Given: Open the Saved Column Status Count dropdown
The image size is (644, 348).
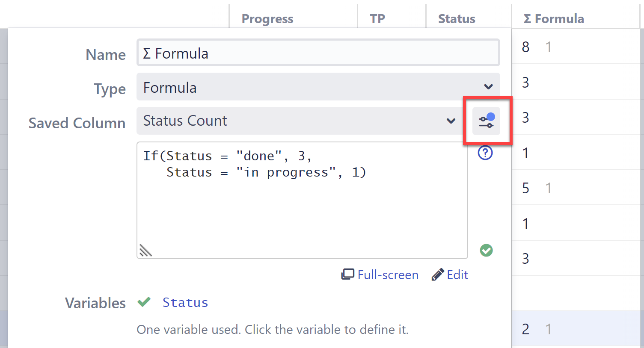Looking at the screenshot, I should (x=300, y=121).
